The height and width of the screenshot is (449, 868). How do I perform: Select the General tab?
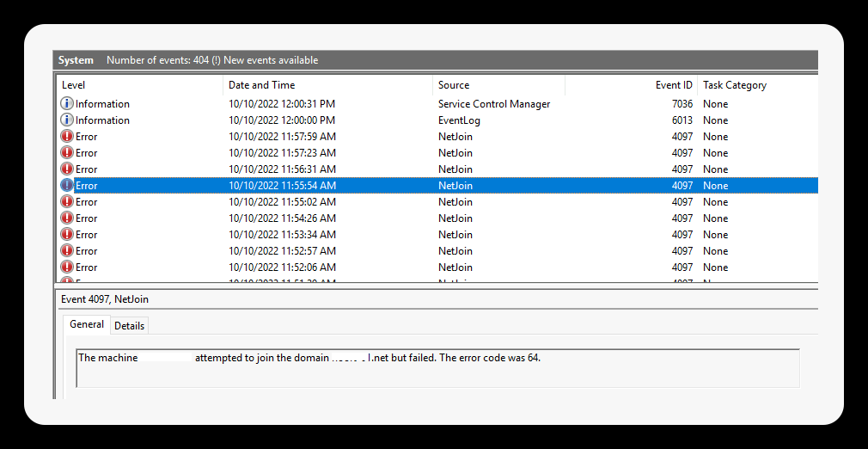(87, 325)
